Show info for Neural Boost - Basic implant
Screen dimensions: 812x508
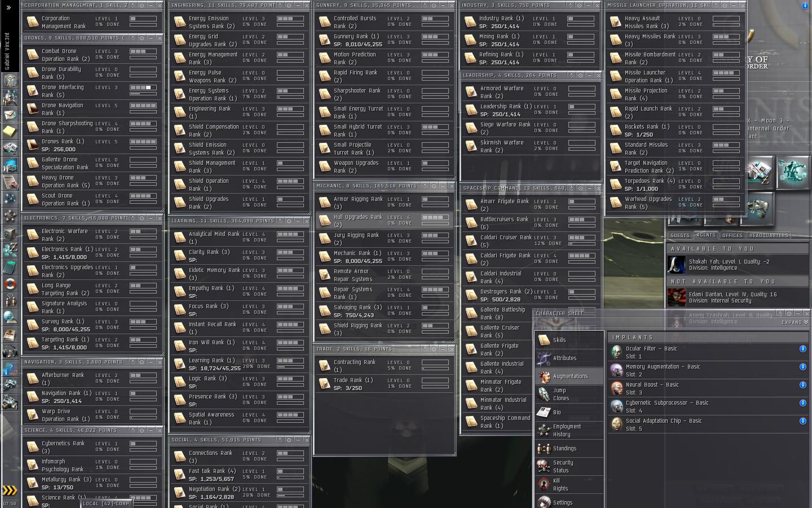click(x=803, y=385)
